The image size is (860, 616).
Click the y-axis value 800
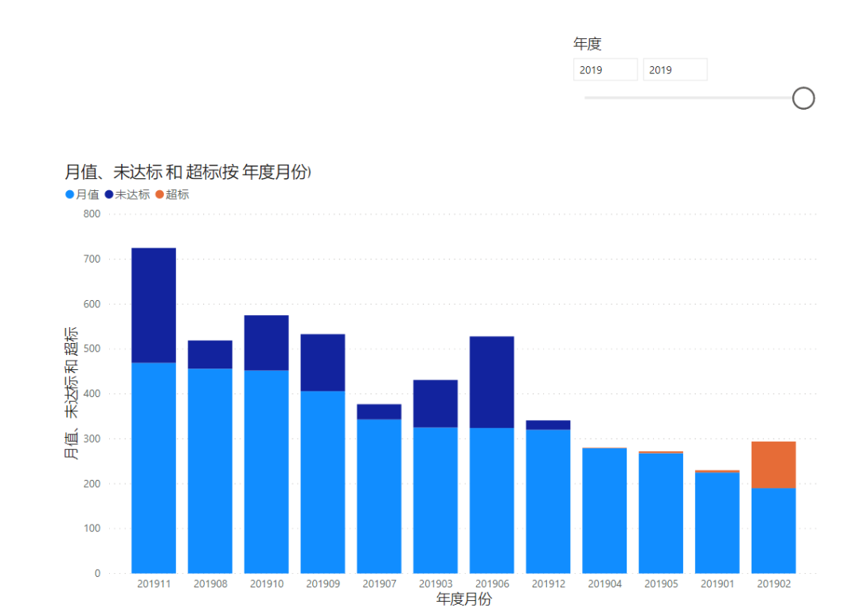[x=92, y=214]
